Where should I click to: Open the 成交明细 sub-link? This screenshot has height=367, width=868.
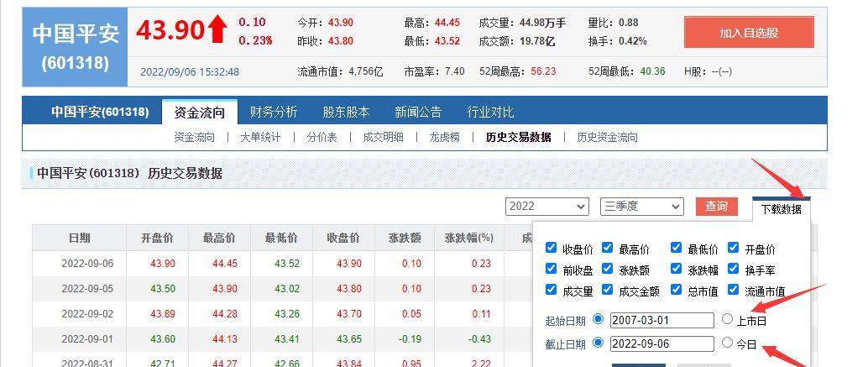(383, 137)
